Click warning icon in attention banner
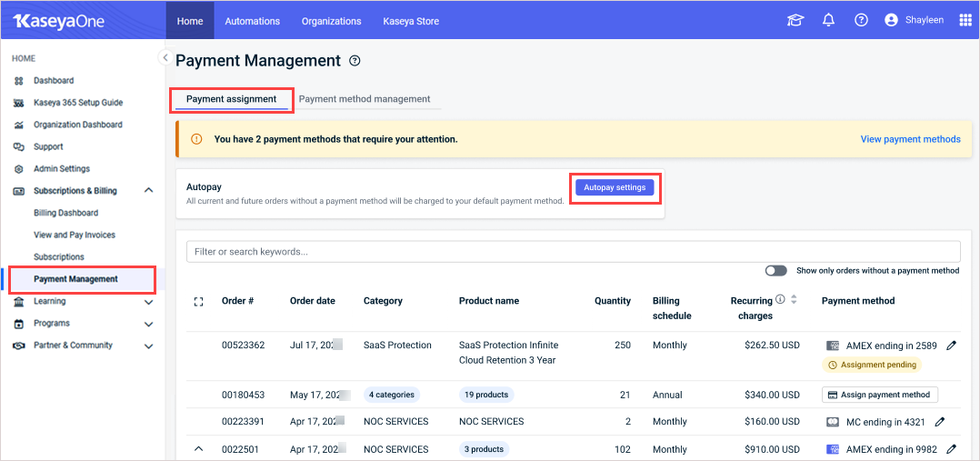 click(196, 139)
